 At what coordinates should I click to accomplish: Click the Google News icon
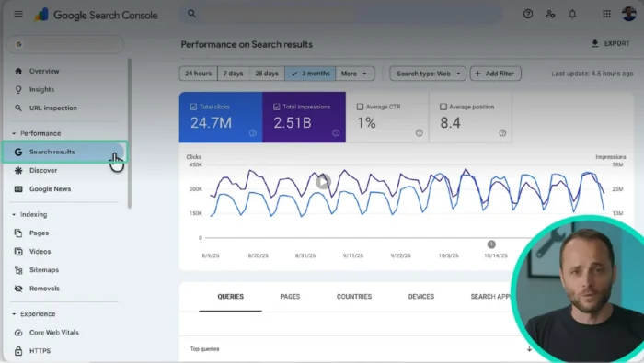pos(18,188)
